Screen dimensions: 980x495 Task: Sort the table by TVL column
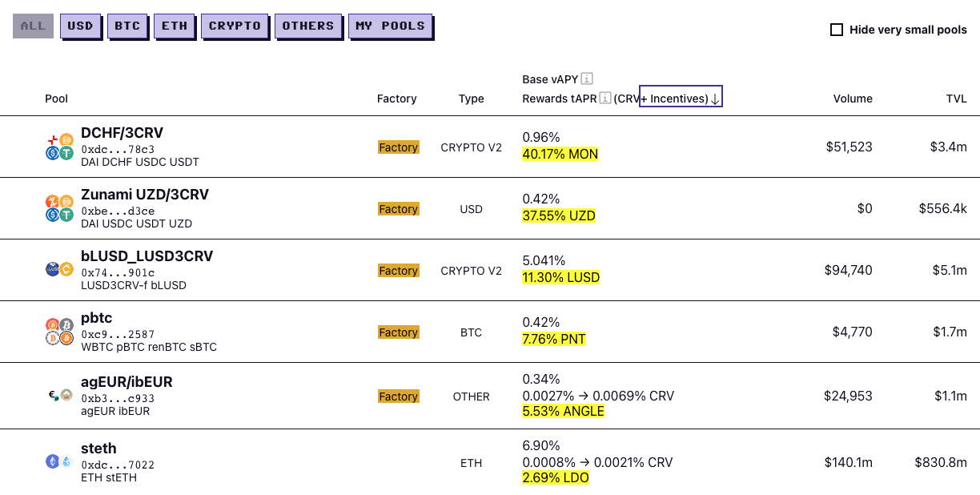[956, 99]
